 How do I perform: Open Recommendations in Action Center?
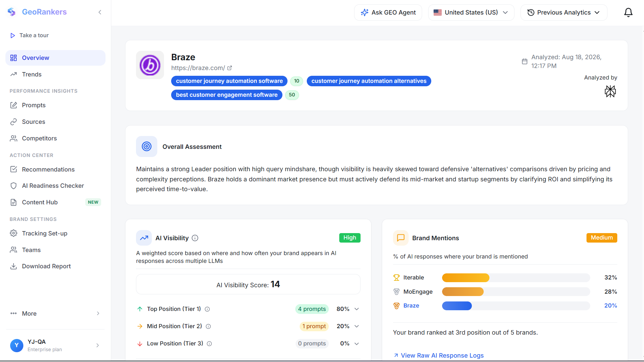pos(55,169)
